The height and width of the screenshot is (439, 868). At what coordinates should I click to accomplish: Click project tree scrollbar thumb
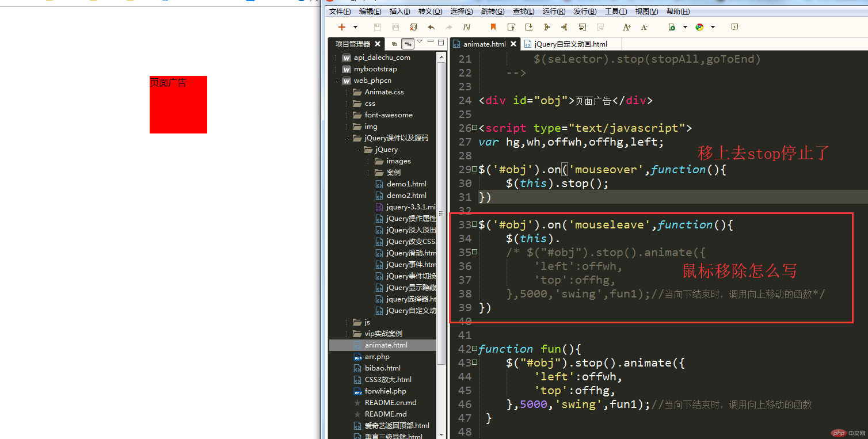[441, 213]
